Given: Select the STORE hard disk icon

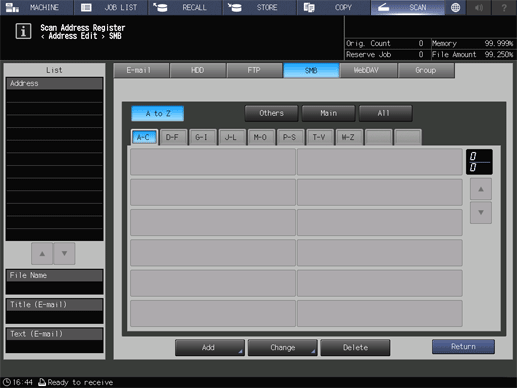Looking at the screenshot, I should tap(235, 7).
